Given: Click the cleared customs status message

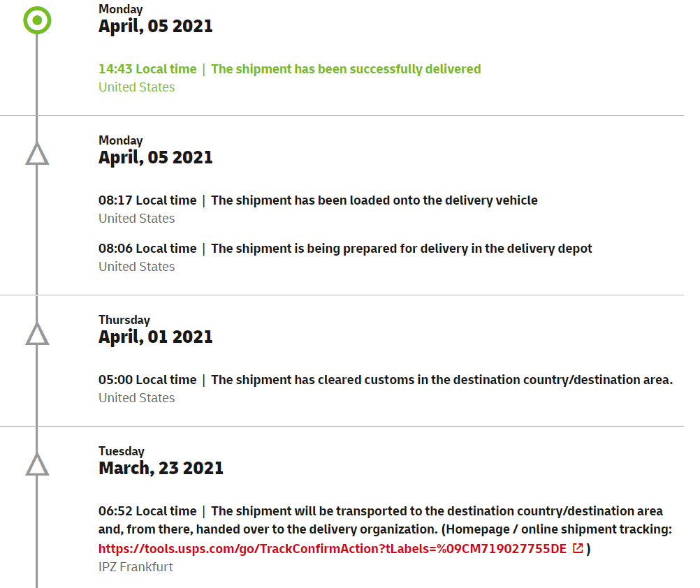Looking at the screenshot, I should coord(442,380).
